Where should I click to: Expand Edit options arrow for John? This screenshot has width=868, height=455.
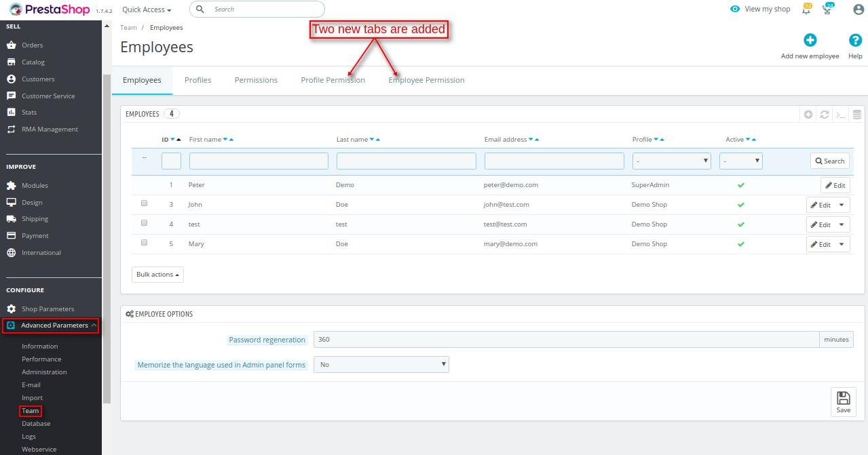point(842,205)
